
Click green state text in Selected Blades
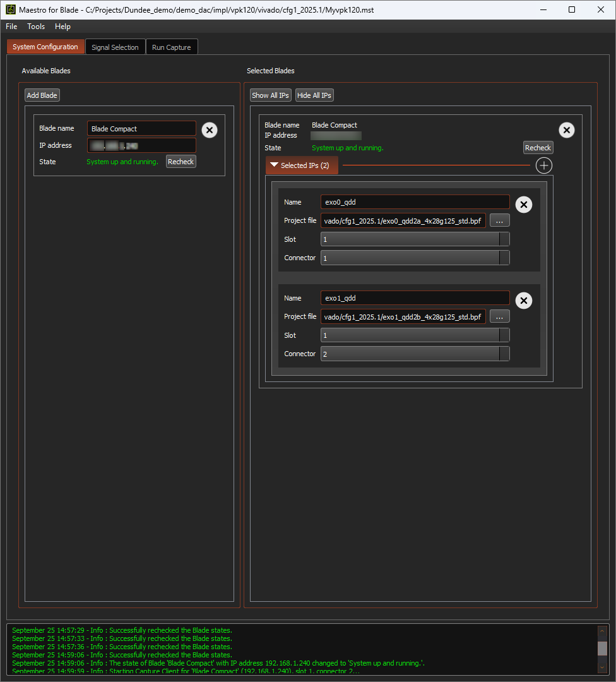(x=348, y=148)
